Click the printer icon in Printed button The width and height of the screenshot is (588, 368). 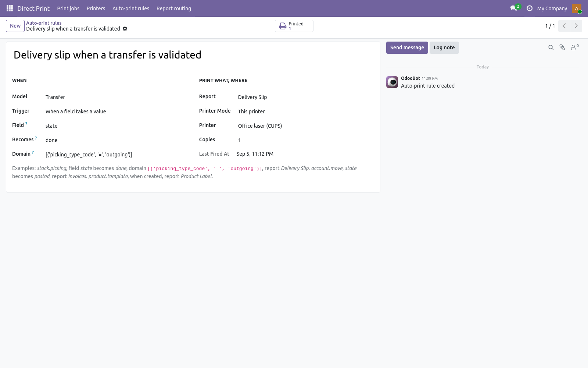(x=283, y=26)
